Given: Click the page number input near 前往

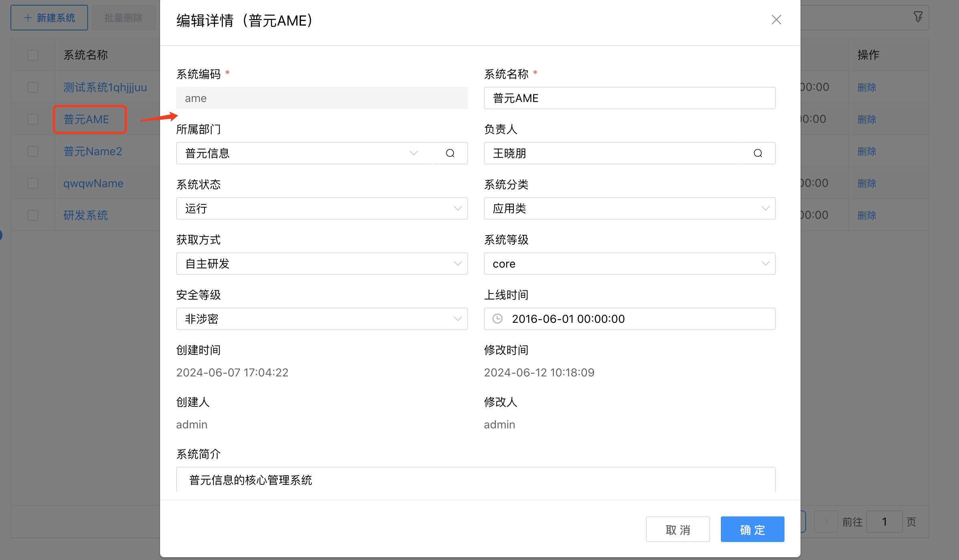Looking at the screenshot, I should pyautogui.click(x=885, y=521).
